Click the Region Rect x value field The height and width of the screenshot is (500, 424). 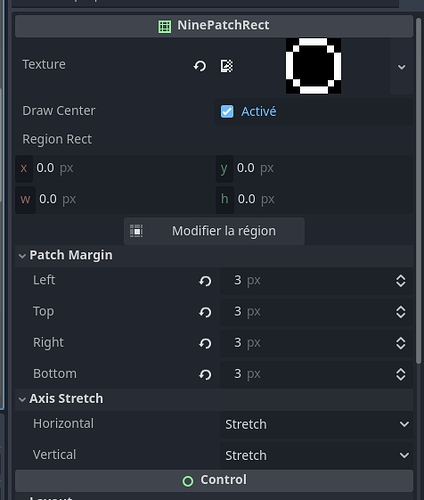pyautogui.click(x=115, y=168)
